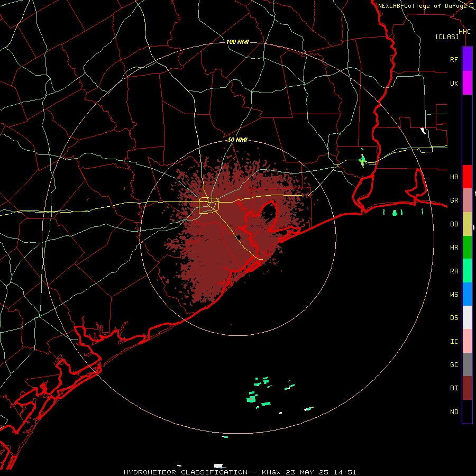Click the RA legend label

coord(454,271)
